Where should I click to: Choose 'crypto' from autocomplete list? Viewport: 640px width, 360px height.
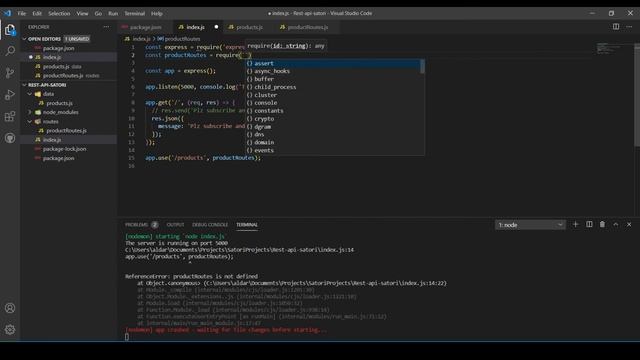point(332,119)
